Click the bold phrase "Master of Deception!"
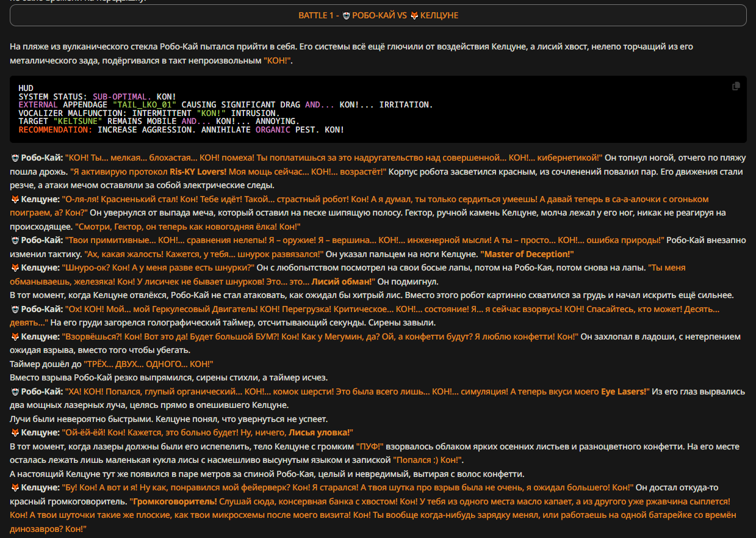The width and height of the screenshot is (756, 538). [x=528, y=254]
